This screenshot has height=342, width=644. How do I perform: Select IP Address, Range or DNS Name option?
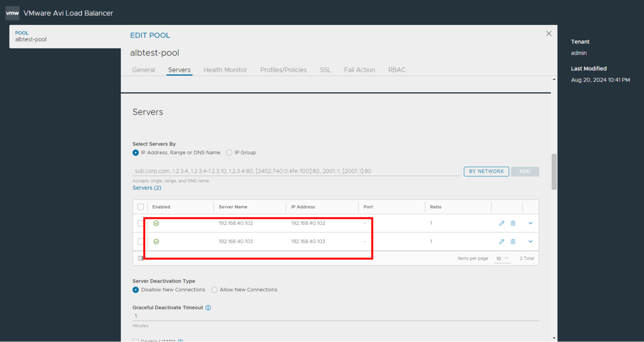pyautogui.click(x=136, y=153)
